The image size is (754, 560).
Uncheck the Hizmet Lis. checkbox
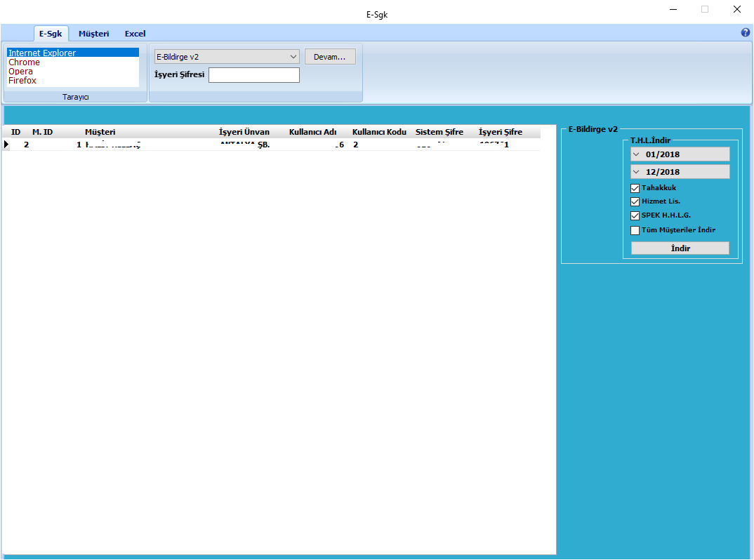click(635, 201)
